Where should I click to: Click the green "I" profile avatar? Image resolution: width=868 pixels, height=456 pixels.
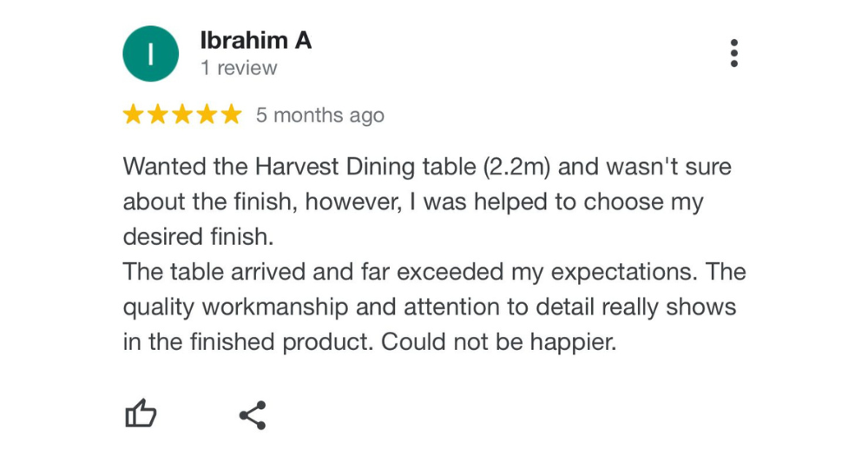coord(150,54)
